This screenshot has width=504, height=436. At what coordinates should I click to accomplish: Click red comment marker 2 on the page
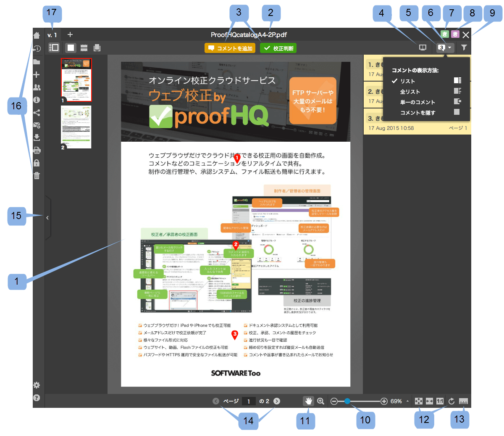click(236, 245)
